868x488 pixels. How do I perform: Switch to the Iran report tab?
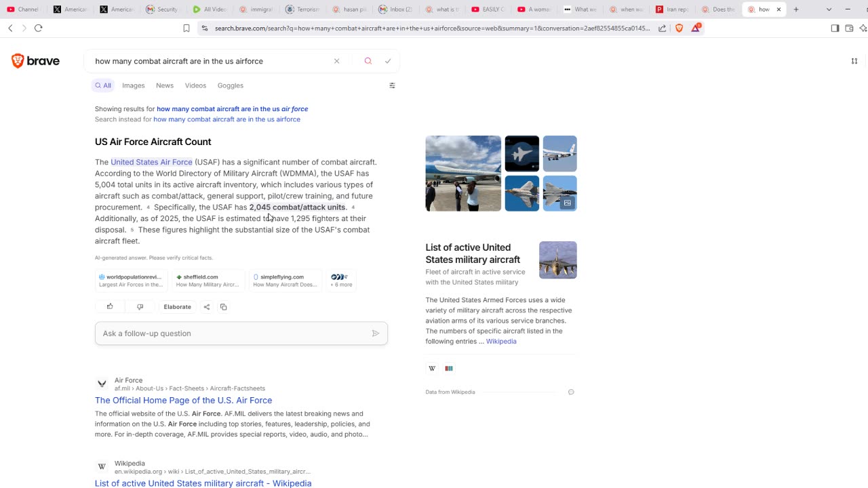click(x=673, y=9)
